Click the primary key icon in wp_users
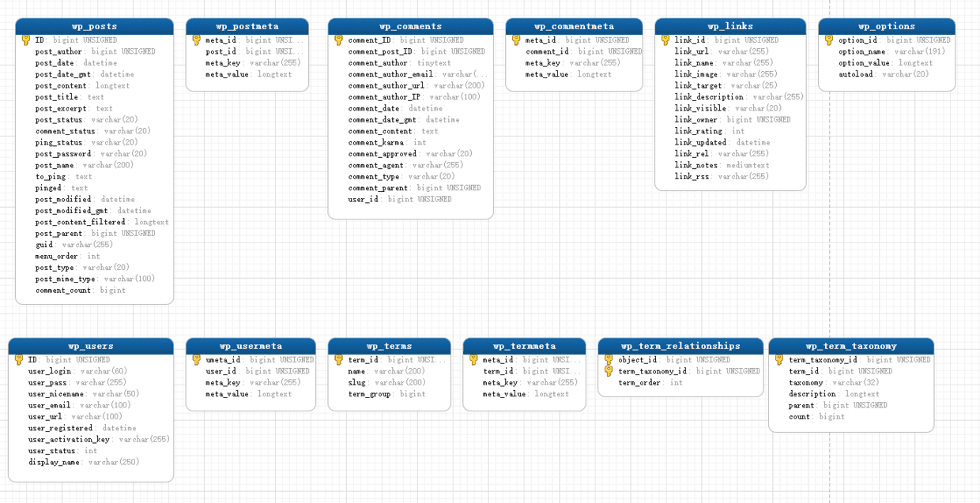The image size is (980, 503). (18, 360)
